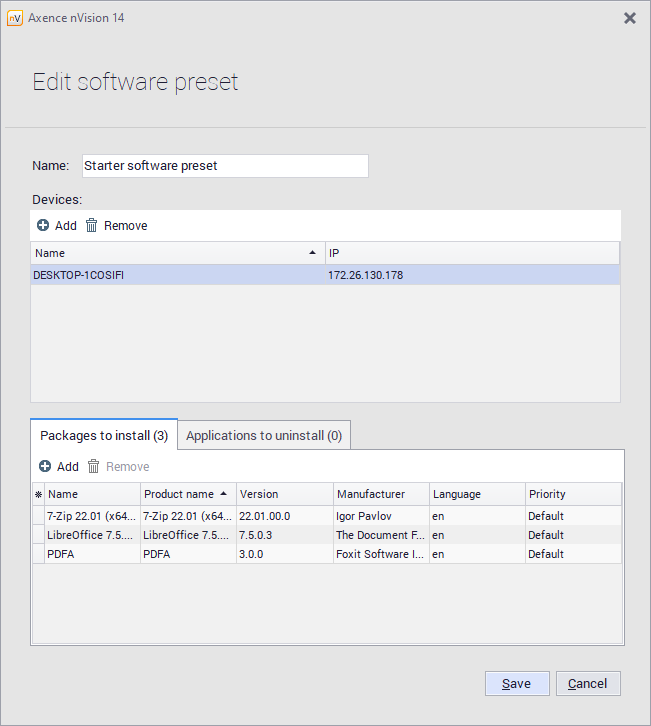Select the Packages to install tab
651x726 pixels.
(104, 436)
